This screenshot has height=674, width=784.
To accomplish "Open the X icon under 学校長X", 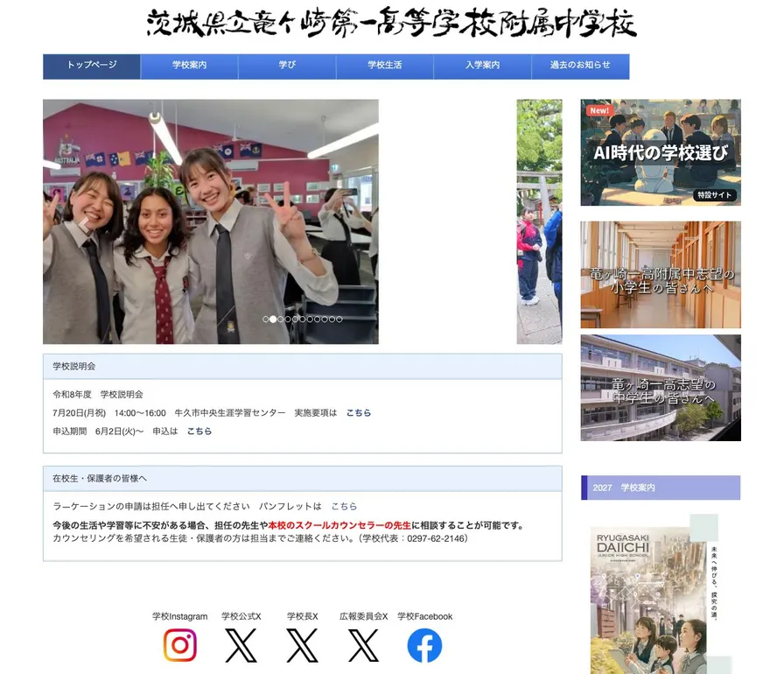I will (303, 645).
